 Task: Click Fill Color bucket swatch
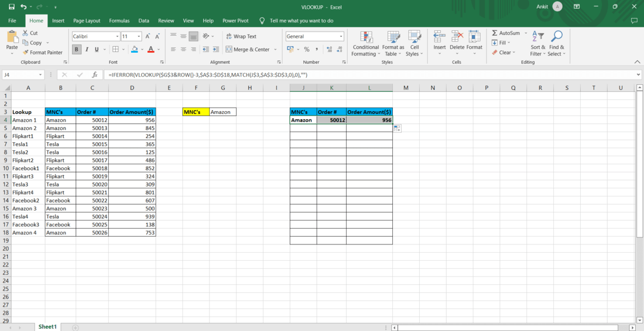(x=134, y=49)
